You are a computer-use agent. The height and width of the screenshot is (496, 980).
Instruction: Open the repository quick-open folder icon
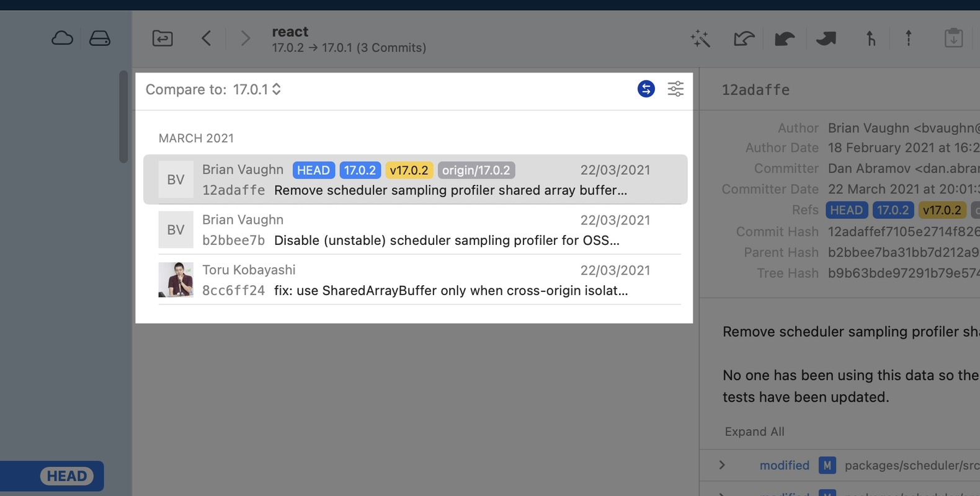(x=163, y=38)
